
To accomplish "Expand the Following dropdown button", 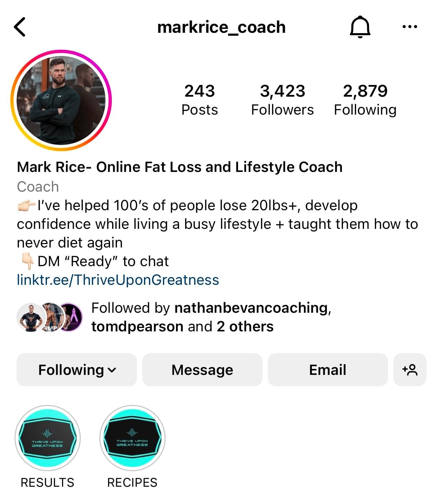I will coord(77,369).
